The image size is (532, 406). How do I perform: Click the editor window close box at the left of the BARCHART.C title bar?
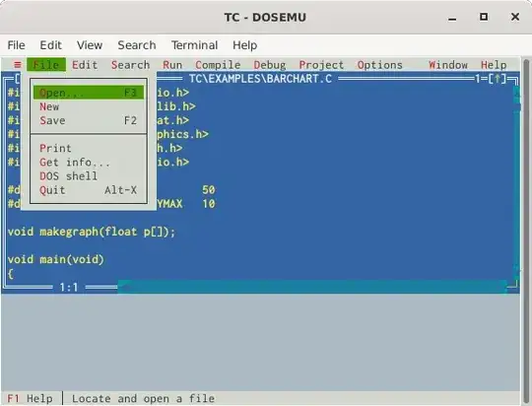18,79
